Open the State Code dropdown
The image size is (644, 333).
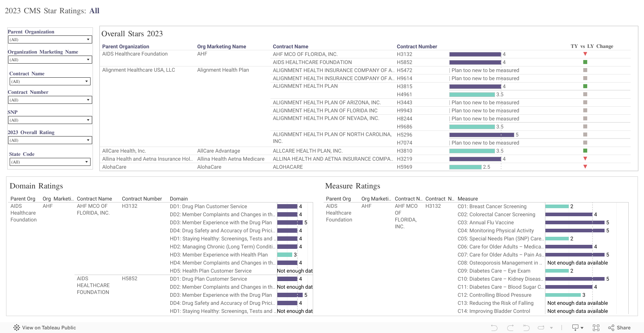tap(50, 162)
